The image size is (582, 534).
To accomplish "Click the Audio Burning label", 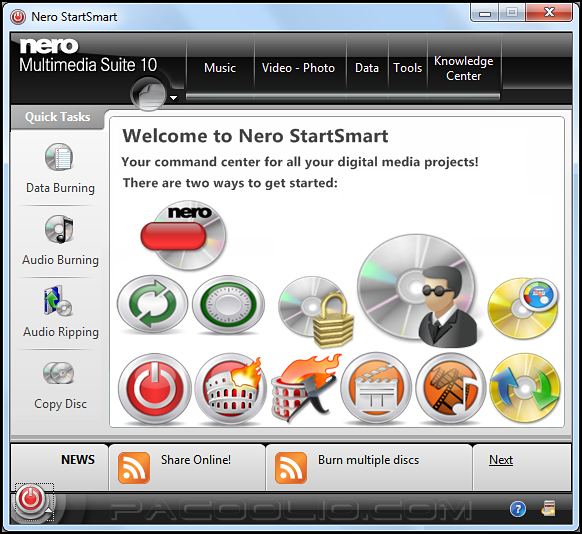I will 61,260.
